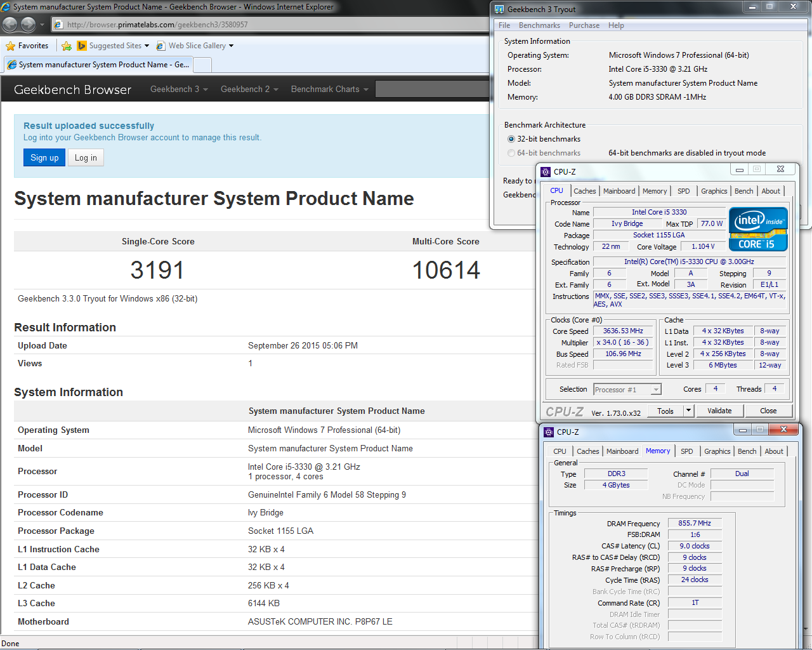Click the Geekbench 3 Tryout window icon
This screenshot has height=650, width=812.
tap(499, 9)
